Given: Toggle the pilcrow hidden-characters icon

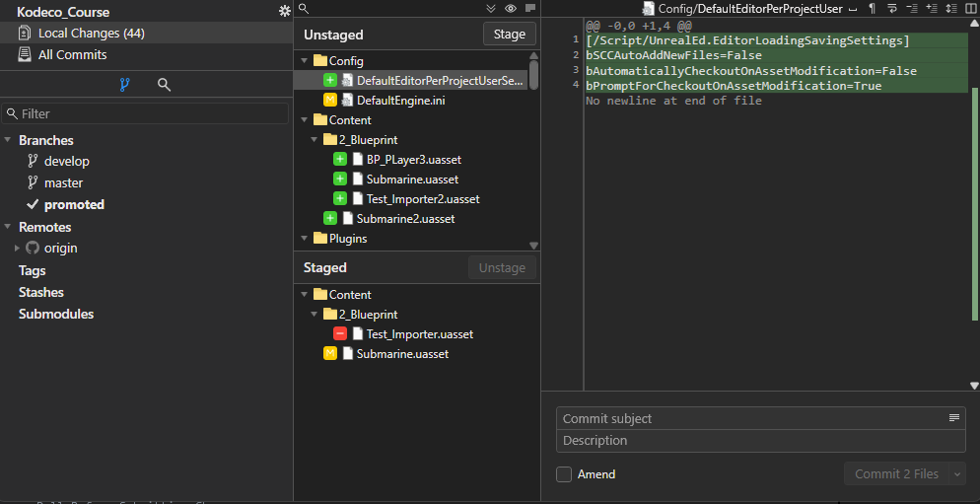Looking at the screenshot, I should pyautogui.click(x=872, y=8).
